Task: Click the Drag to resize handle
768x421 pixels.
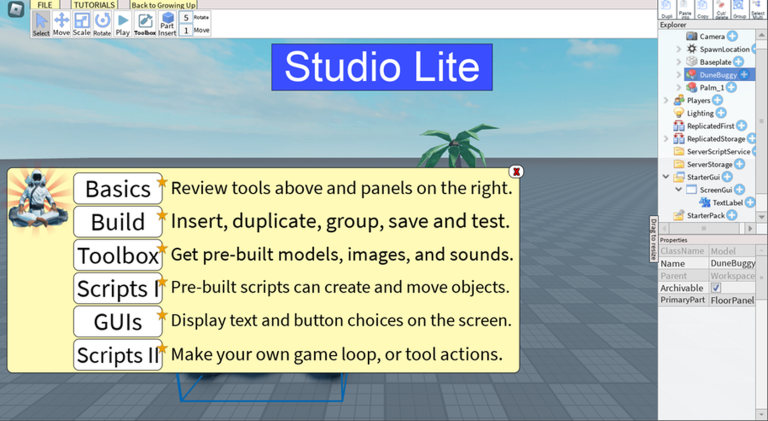Action: point(653,238)
